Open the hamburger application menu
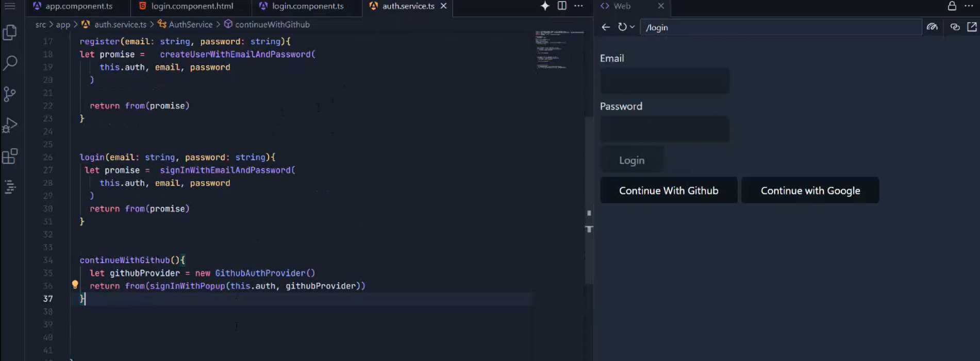Viewport: 980px width, 361px height. point(10,6)
